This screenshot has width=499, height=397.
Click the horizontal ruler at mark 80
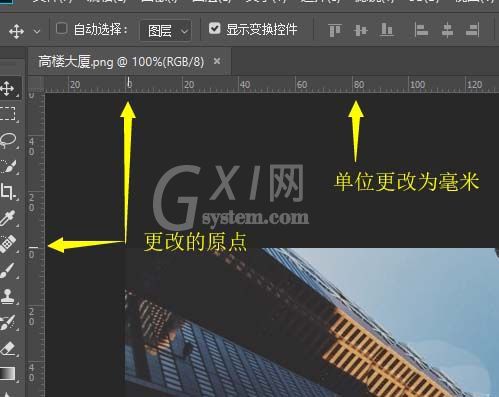coord(359,85)
